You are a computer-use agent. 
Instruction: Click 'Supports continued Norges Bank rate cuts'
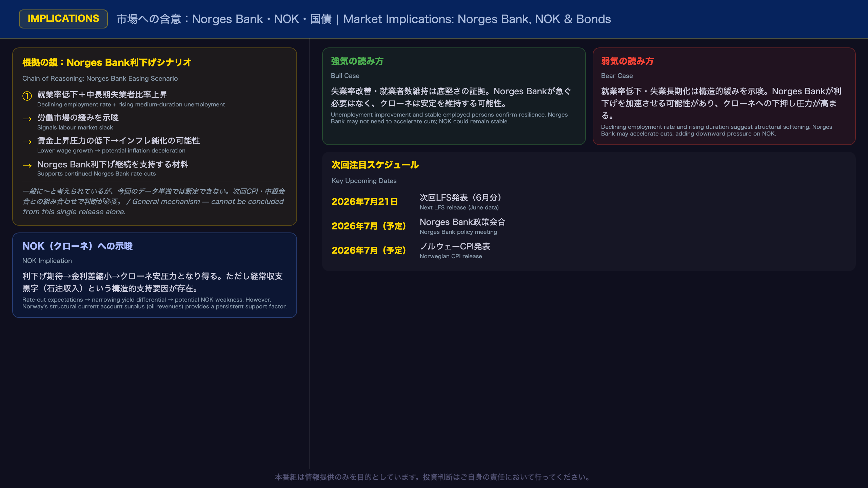click(96, 174)
